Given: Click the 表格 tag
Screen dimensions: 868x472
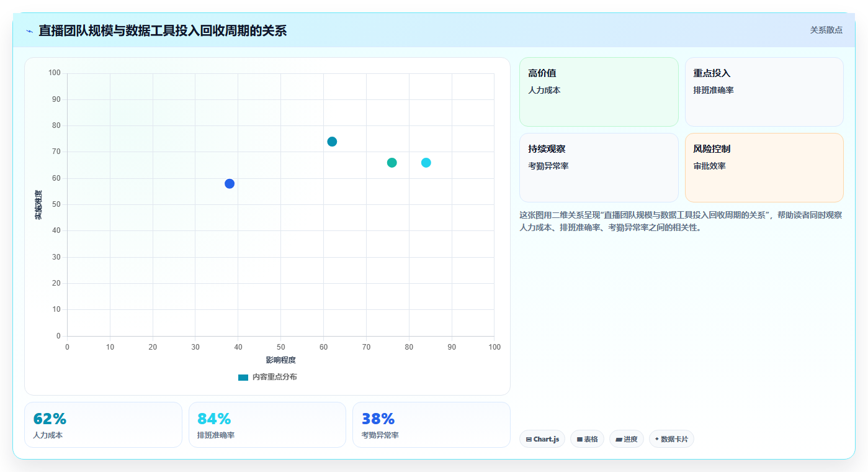Looking at the screenshot, I should coord(587,439).
